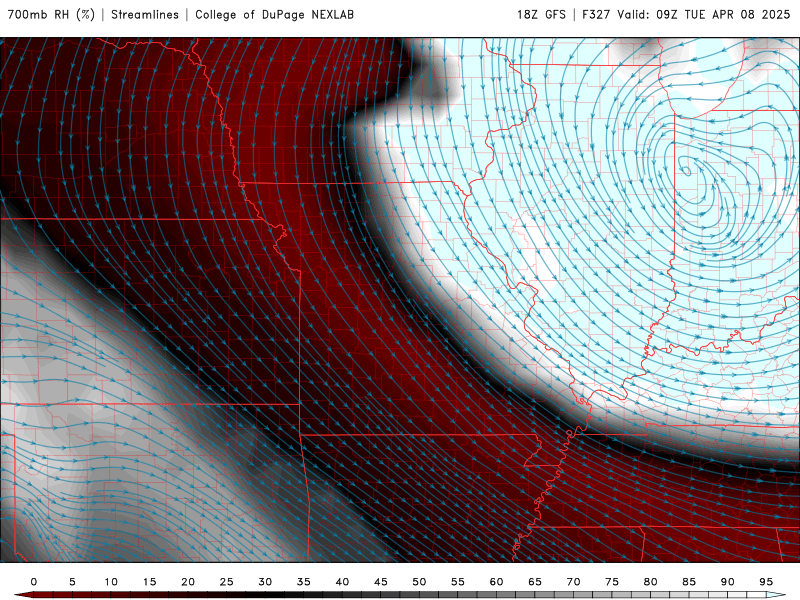Click the '700mb RH (%)' title text
This screenshot has height=600, width=800.
click(51, 15)
